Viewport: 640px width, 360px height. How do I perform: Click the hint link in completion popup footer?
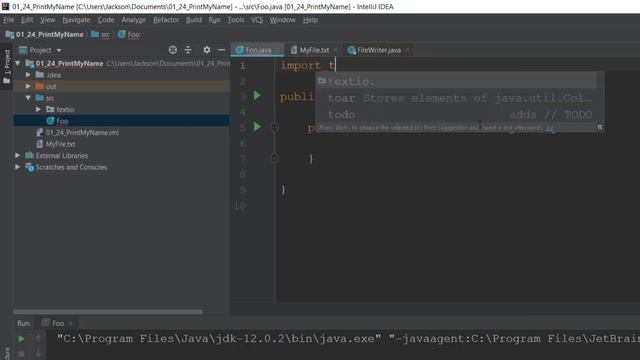point(550,128)
